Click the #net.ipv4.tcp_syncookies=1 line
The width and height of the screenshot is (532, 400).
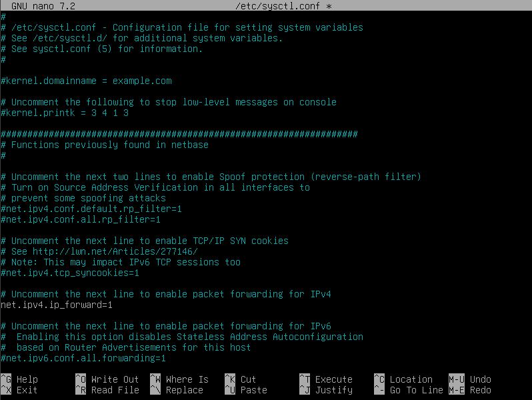click(x=70, y=273)
